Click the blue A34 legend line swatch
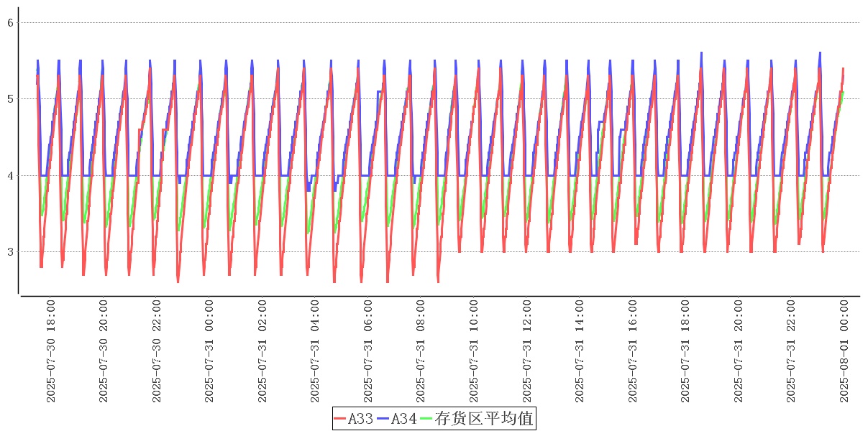 tap(383, 418)
